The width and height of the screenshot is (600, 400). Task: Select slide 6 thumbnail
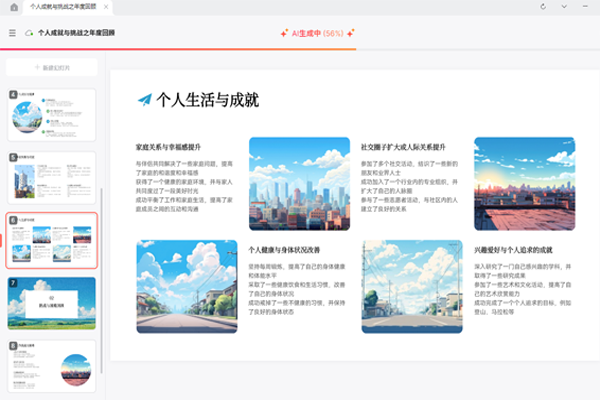(x=52, y=241)
